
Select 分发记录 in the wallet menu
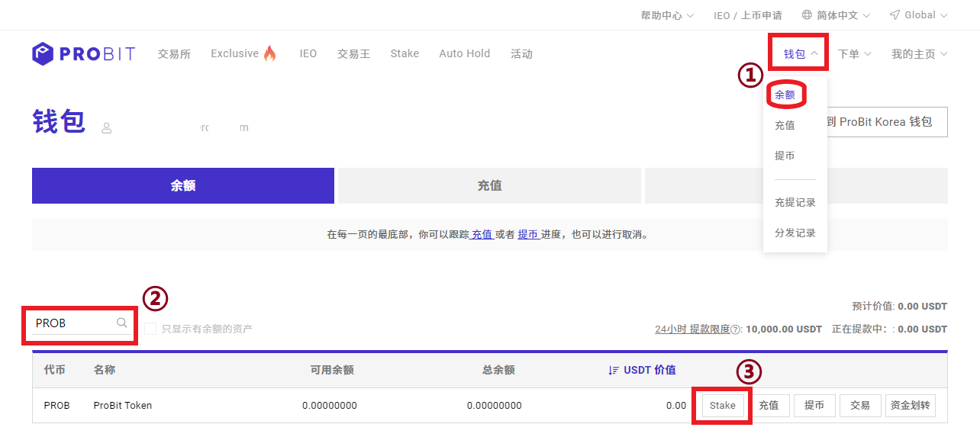coord(795,233)
